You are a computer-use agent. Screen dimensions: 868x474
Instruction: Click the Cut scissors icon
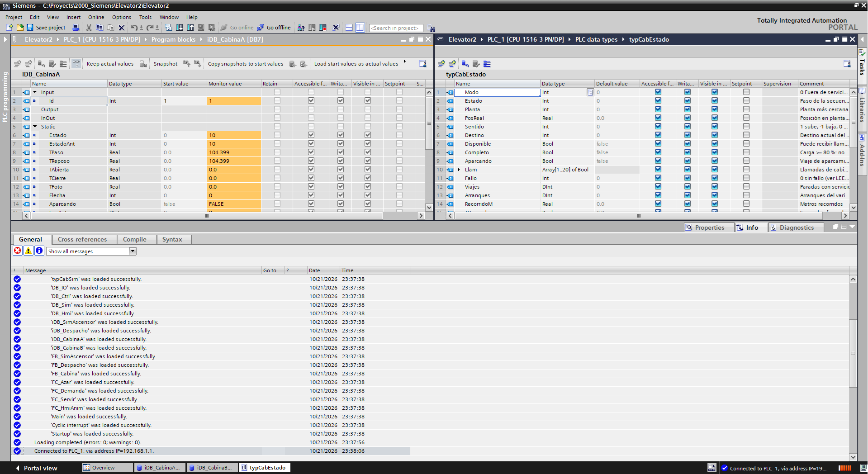[x=89, y=28]
